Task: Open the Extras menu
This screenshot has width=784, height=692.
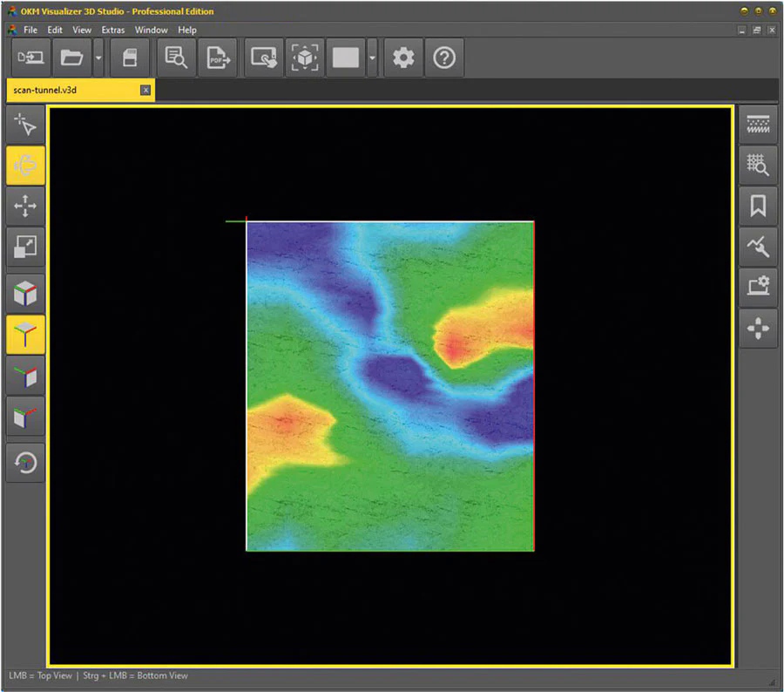Action: tap(113, 29)
